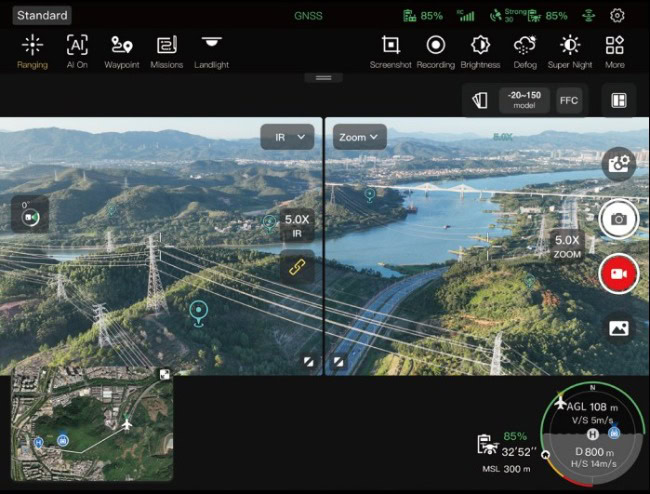Switch split-screen layout icon
Image resolution: width=650 pixels, height=494 pixels.
619,100
